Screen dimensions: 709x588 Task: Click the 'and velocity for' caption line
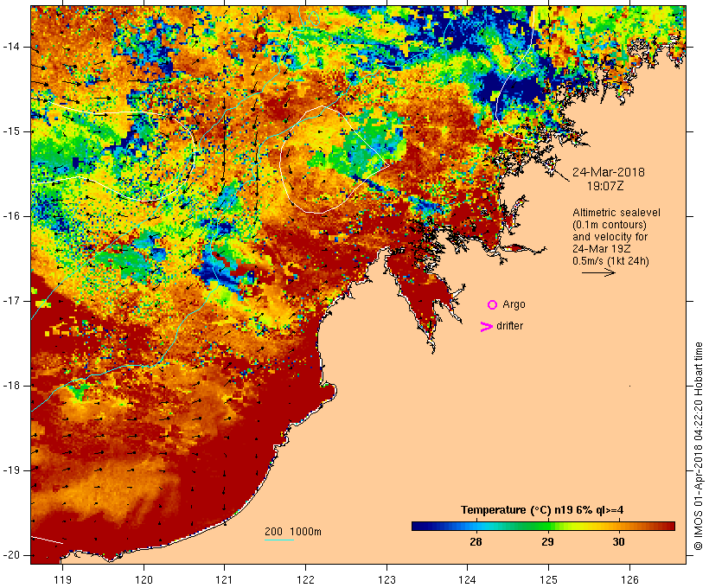610,237
